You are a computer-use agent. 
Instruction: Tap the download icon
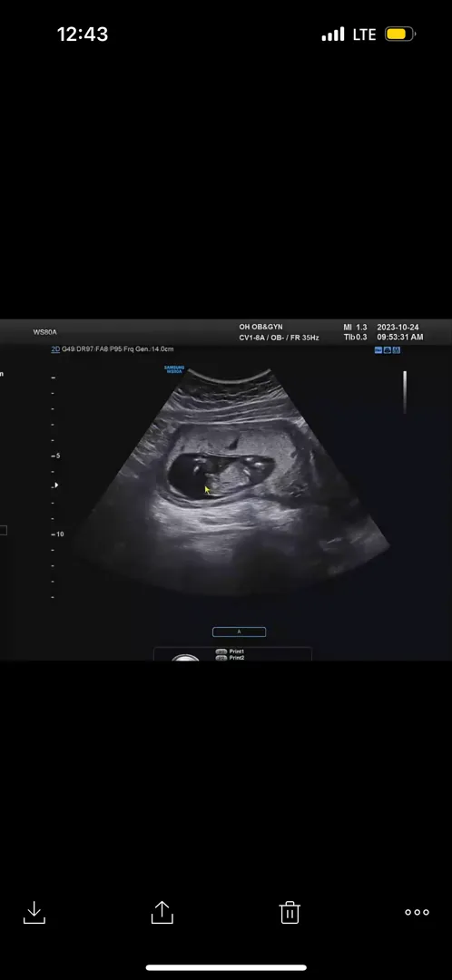tap(34, 912)
